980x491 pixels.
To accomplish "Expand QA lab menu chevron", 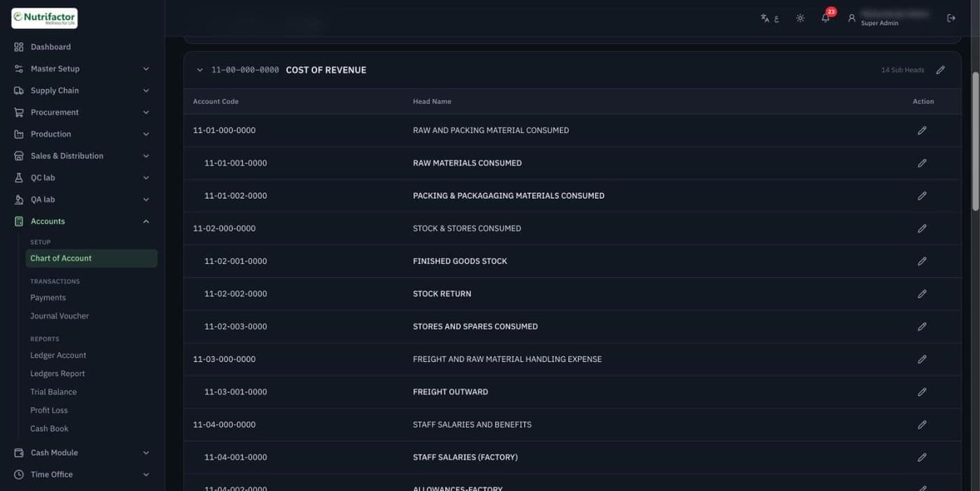I will pyautogui.click(x=146, y=200).
